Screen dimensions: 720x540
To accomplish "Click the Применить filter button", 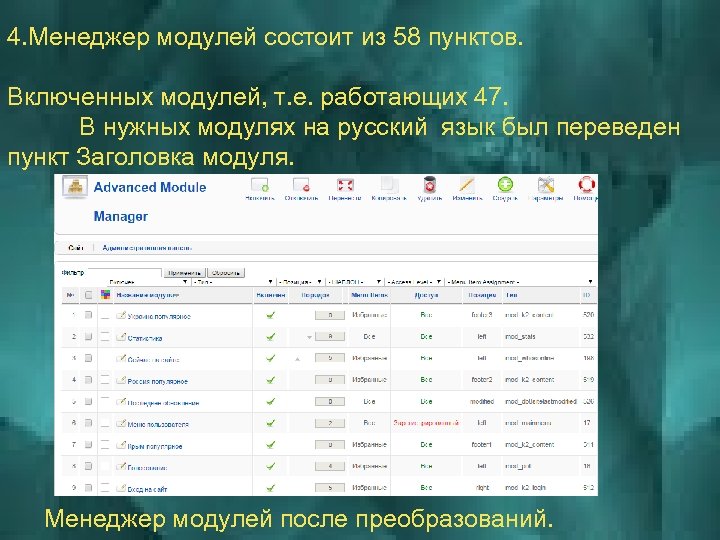I will [185, 273].
